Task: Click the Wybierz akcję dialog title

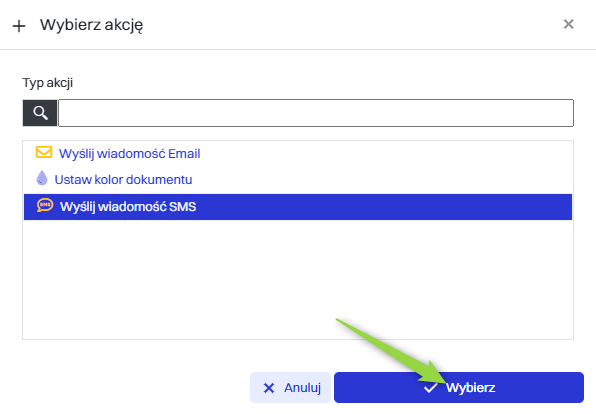Action: point(92,25)
